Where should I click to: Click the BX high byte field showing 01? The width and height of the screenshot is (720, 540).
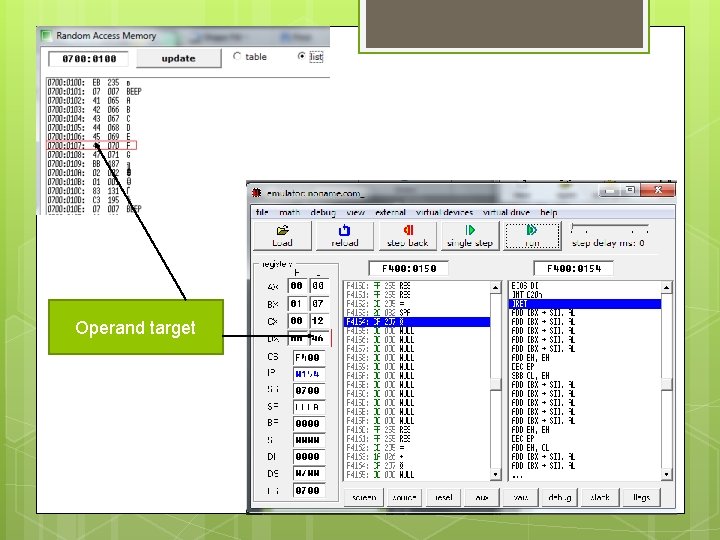click(x=297, y=304)
